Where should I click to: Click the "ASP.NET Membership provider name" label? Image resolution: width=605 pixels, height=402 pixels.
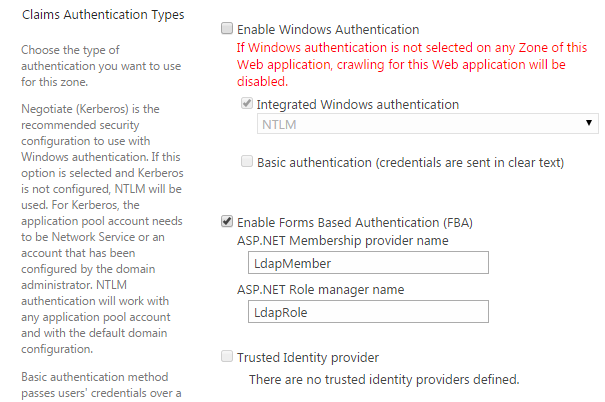[342, 240]
